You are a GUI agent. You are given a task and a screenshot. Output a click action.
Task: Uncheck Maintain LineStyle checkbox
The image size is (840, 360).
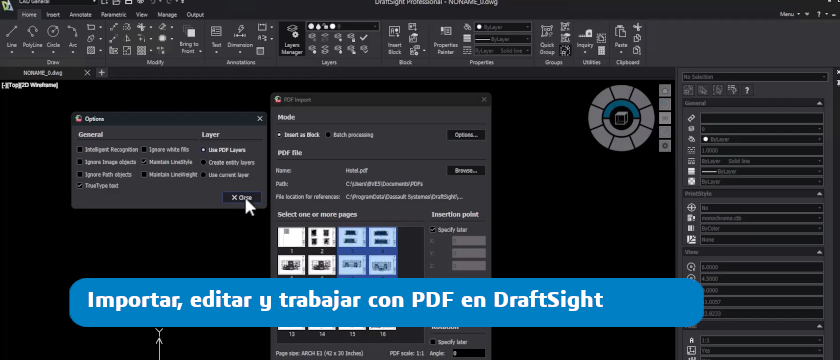[144, 162]
